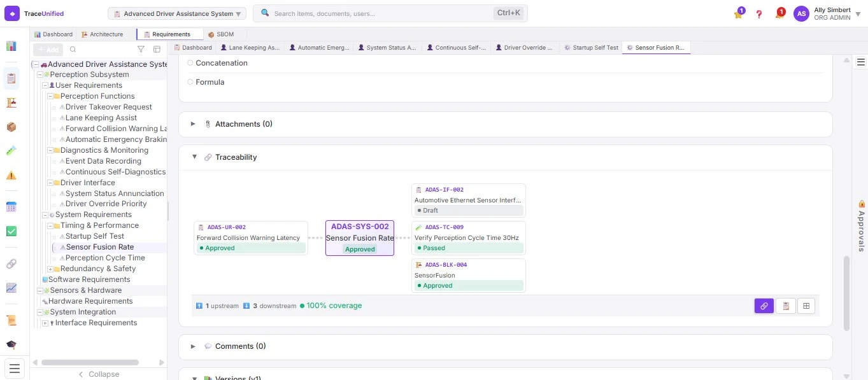Open the notifications bell icon
Image resolution: width=868 pixels, height=380 pixels.
(779, 14)
